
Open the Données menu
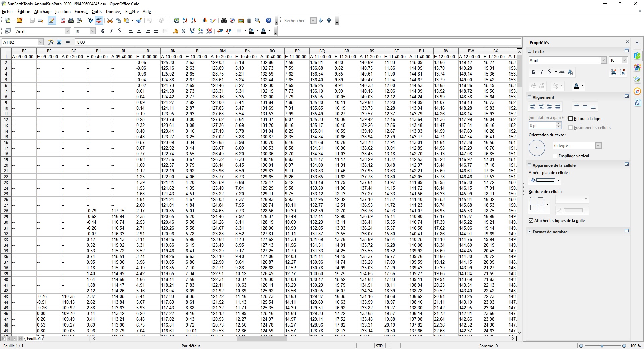point(113,11)
